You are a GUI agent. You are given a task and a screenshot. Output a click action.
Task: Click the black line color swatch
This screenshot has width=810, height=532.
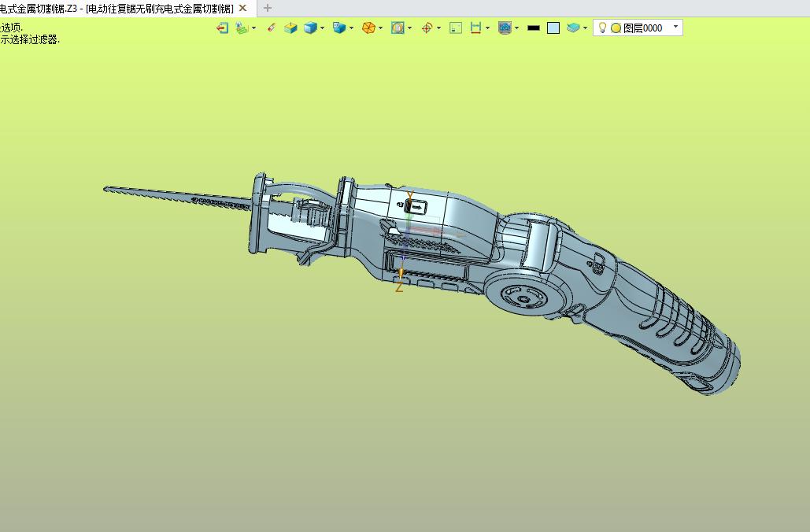(534, 28)
